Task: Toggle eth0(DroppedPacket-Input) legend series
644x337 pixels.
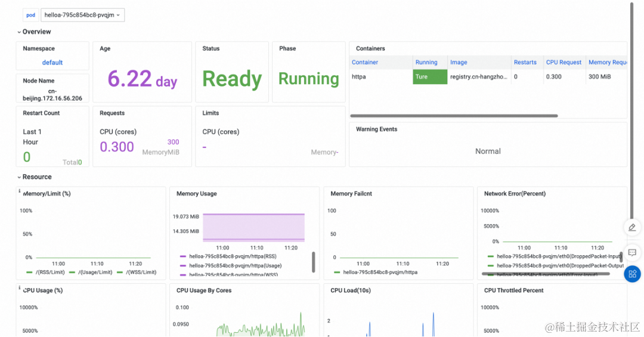Action: tap(554, 256)
